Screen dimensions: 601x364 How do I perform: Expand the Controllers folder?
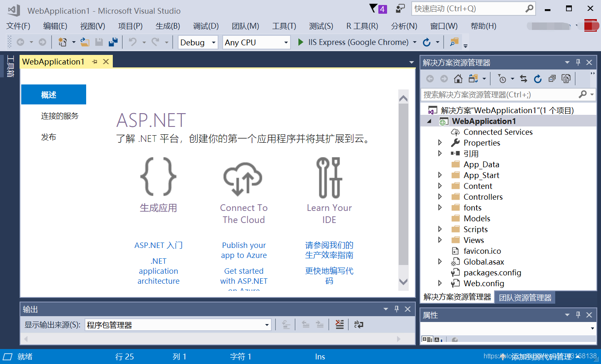(440, 197)
